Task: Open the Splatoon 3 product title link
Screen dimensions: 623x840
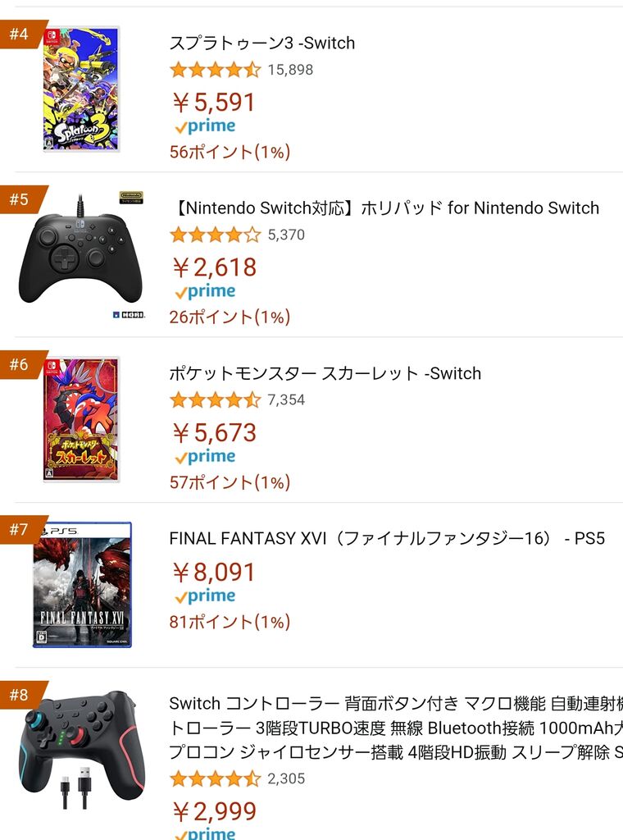Action: click(262, 43)
